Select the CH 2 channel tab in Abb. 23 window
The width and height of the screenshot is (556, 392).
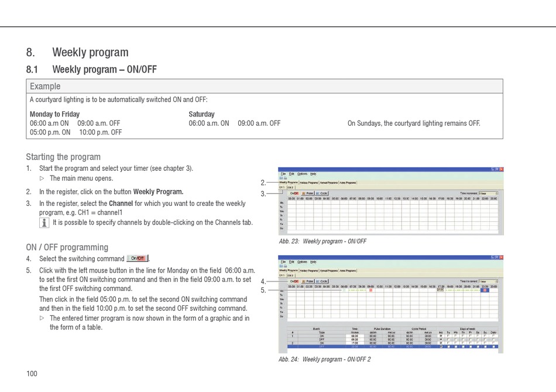coord(291,187)
